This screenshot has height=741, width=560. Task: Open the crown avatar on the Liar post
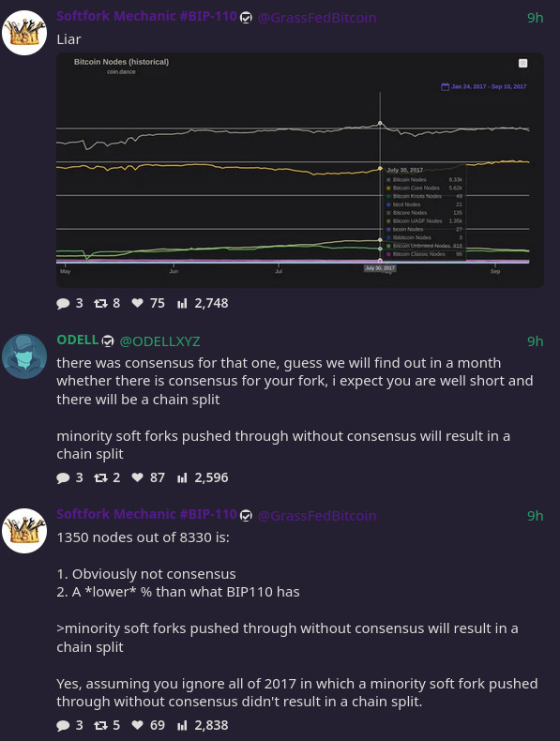tap(24, 33)
